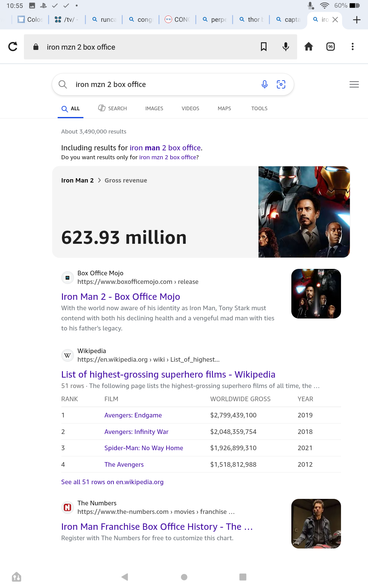Open the Bing hamburger menu
The width and height of the screenshot is (368, 588).
[x=354, y=85]
